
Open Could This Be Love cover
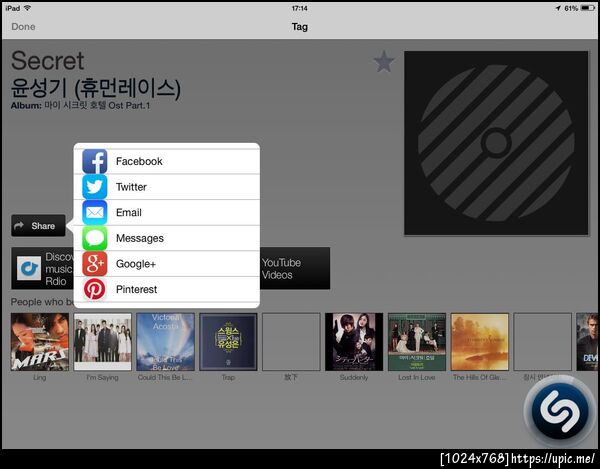tap(165, 342)
